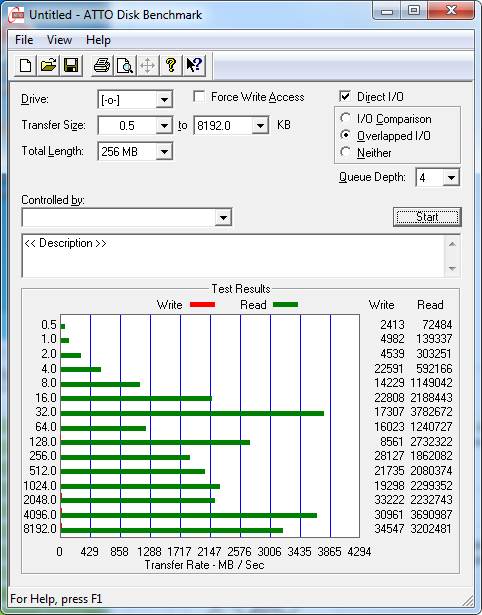Click the 128.0 KB green read bar
The width and height of the screenshot is (482, 615).
click(x=155, y=442)
